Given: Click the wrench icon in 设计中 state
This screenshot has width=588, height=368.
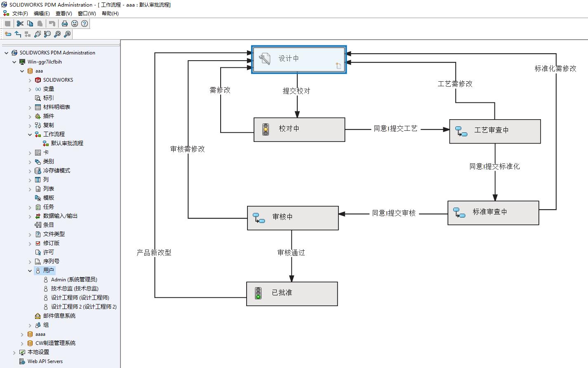Looking at the screenshot, I should (x=264, y=59).
